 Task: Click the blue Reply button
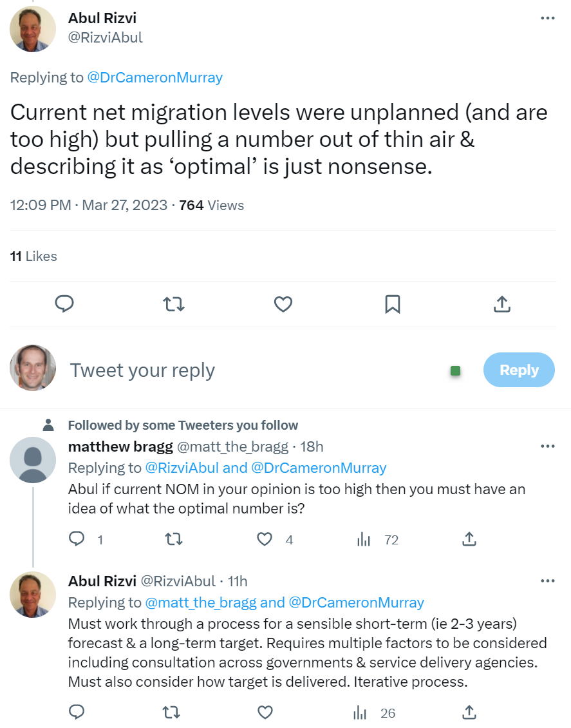tap(518, 370)
